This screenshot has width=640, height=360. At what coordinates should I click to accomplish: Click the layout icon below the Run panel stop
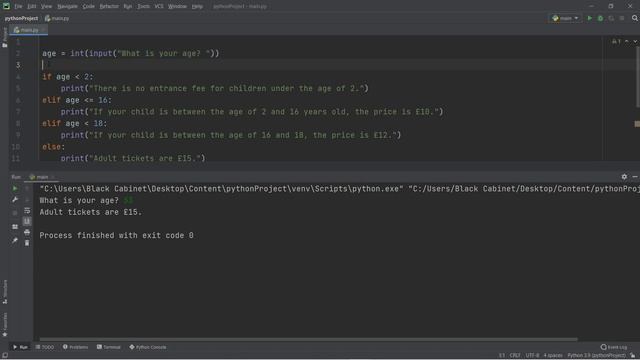(15, 227)
